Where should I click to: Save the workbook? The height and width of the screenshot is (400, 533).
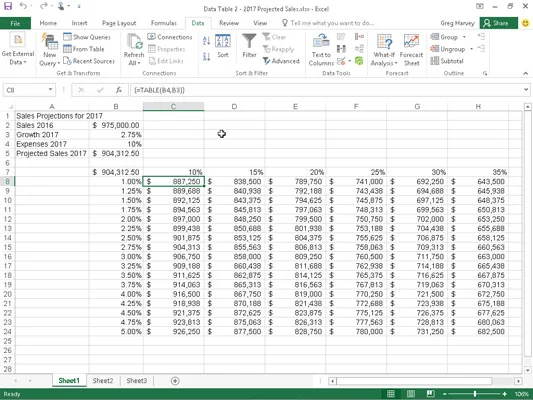(8, 6)
